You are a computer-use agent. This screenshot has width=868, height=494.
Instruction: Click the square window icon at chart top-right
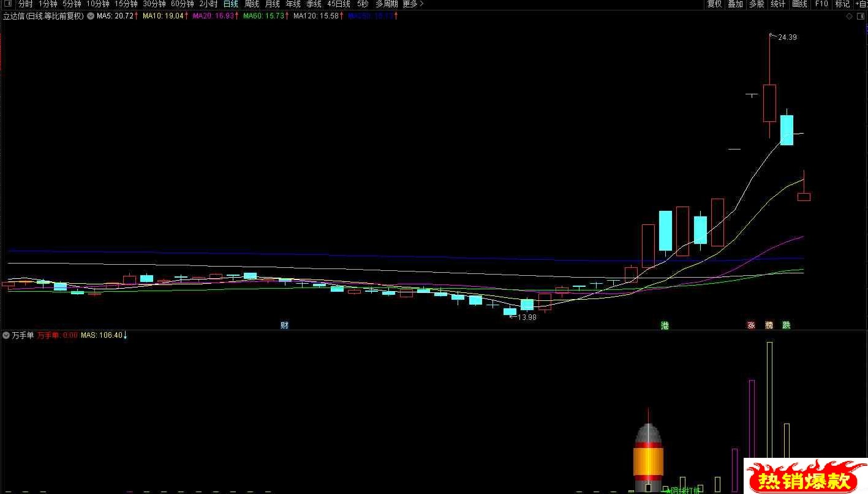pos(862,16)
